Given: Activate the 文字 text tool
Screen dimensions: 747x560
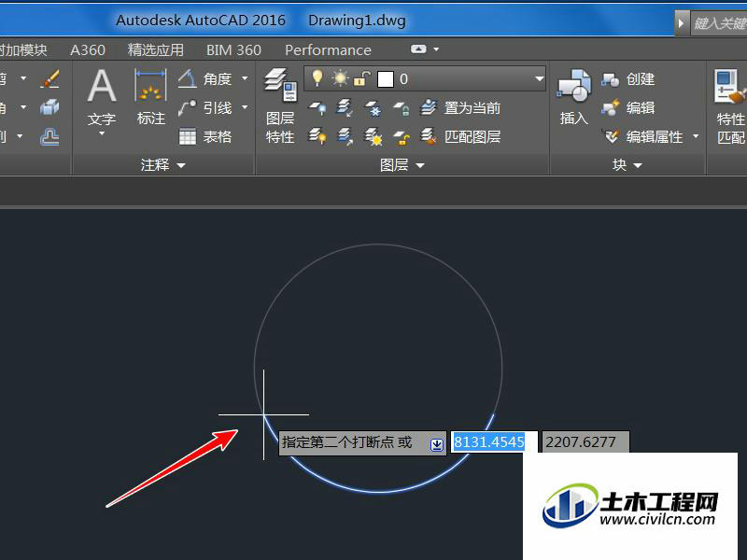Looking at the screenshot, I should (x=102, y=98).
